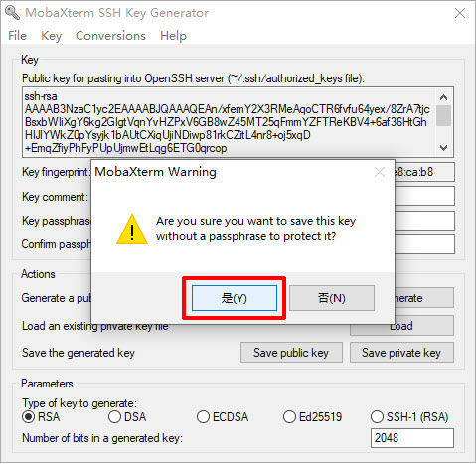This screenshot has width=476, height=464.
Task: Close the SSH Key Generator window
Action: coord(460,13)
